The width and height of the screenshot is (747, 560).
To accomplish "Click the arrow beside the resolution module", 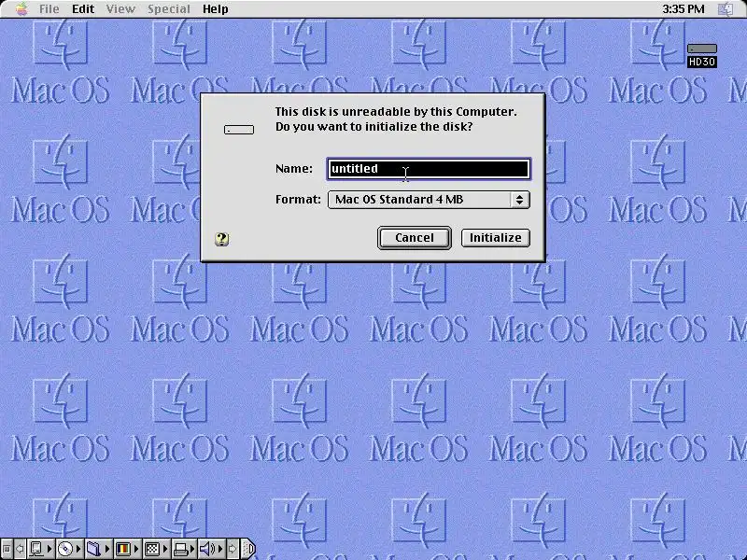I will tap(165, 549).
